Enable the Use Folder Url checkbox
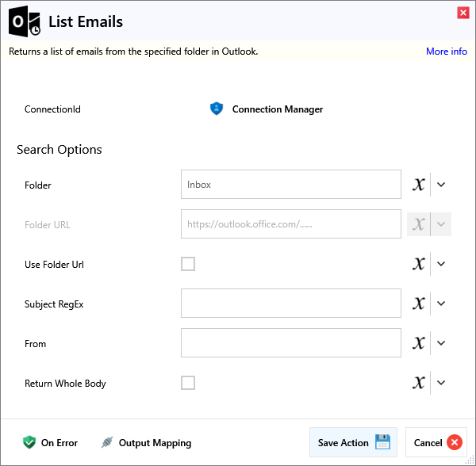The height and width of the screenshot is (466, 476). point(188,264)
